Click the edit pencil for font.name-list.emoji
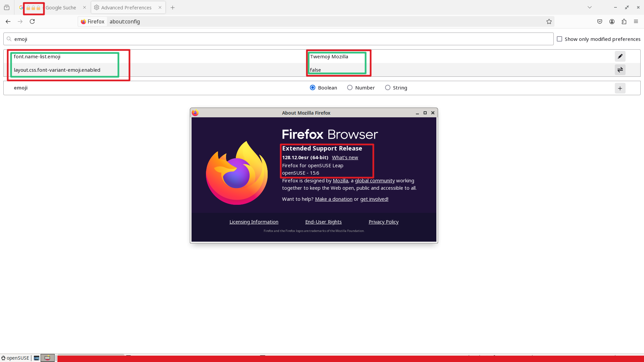The height and width of the screenshot is (362, 644). (x=620, y=56)
